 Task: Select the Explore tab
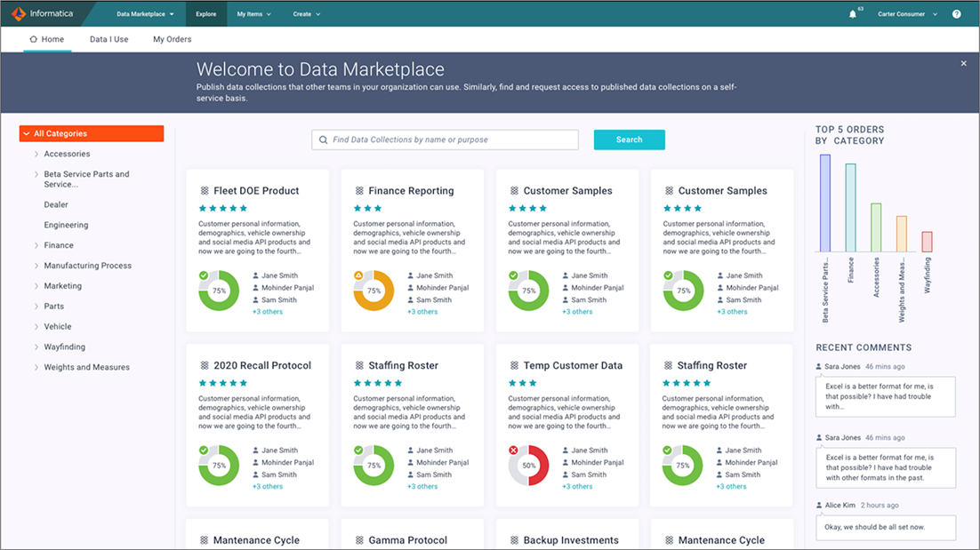point(205,13)
